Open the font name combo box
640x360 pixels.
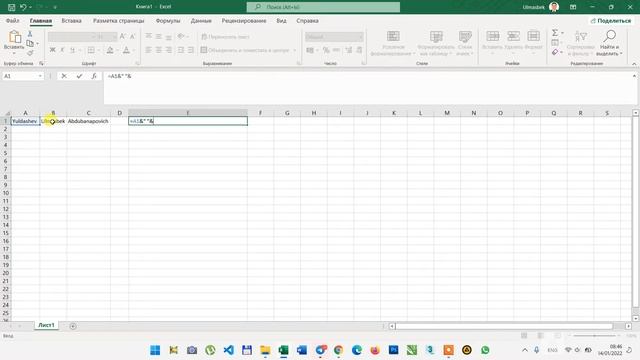coord(72,37)
